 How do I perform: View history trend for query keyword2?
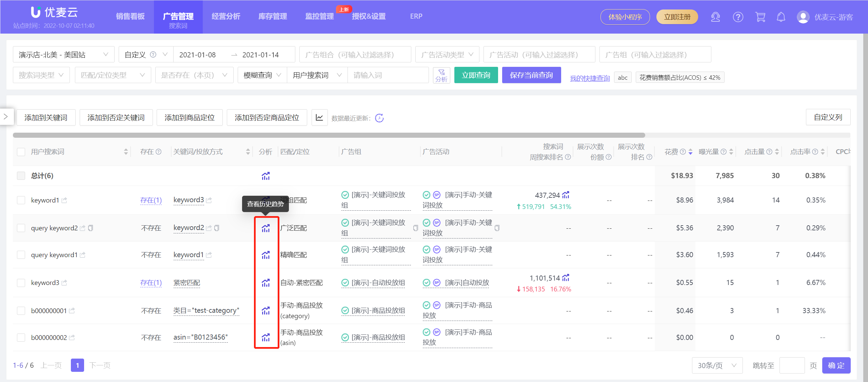pos(265,228)
